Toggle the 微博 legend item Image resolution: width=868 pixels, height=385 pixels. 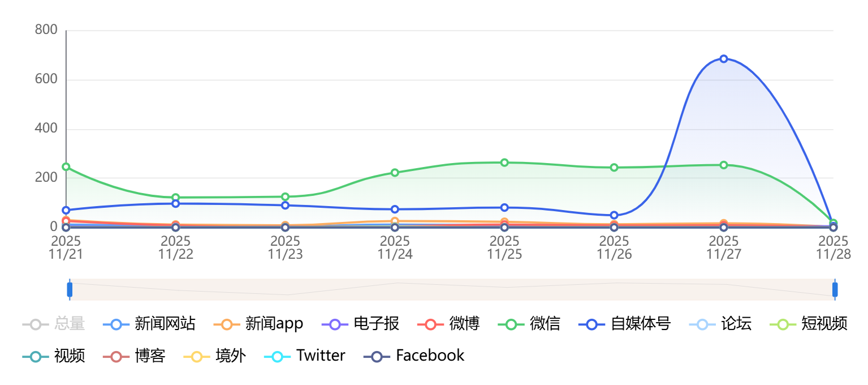448,324
